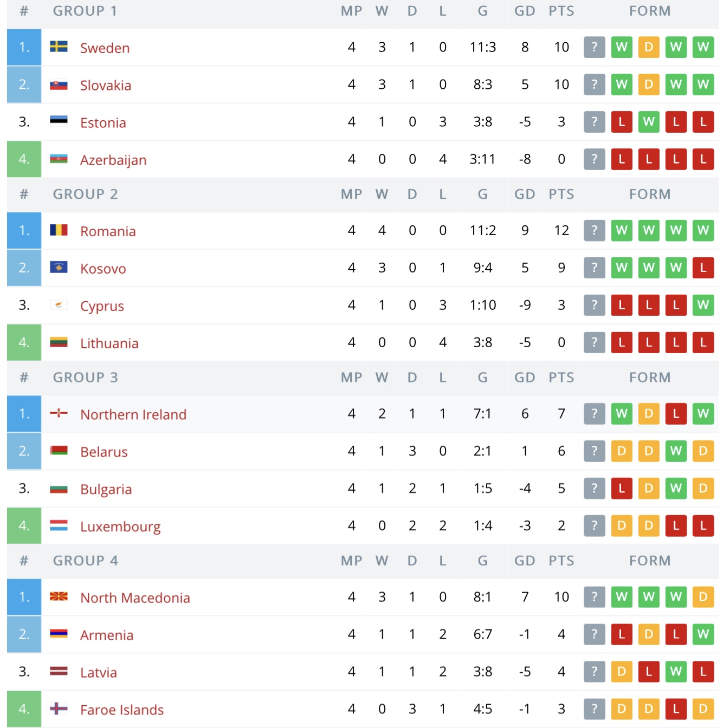The image size is (723, 728).
Task: Click the North Macedonia flag icon
Action: coord(59,596)
